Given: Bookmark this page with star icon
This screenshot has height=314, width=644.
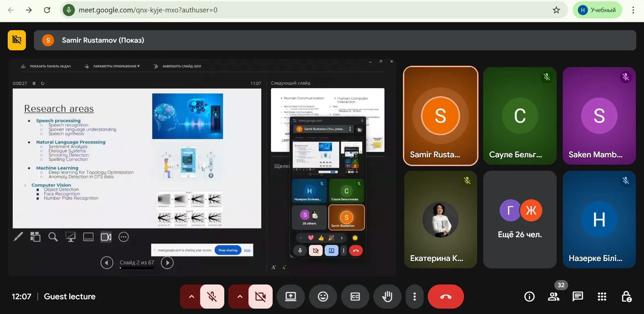Looking at the screenshot, I should pos(556,10).
